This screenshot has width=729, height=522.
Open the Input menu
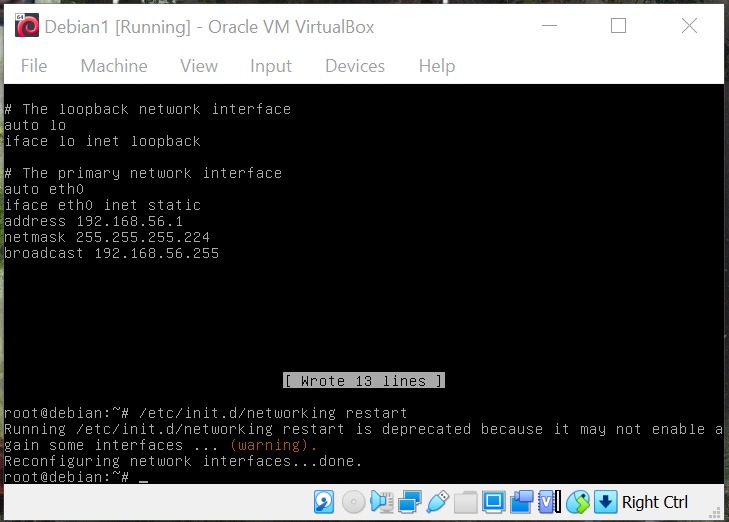[x=271, y=66]
